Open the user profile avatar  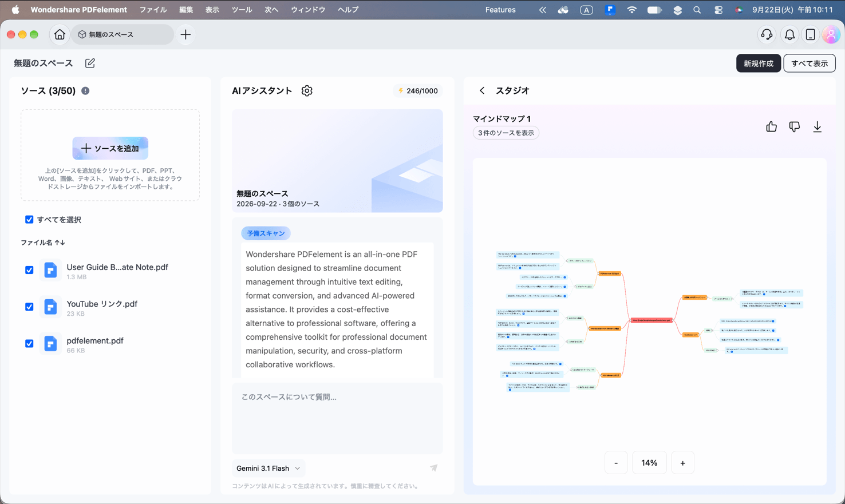(831, 35)
